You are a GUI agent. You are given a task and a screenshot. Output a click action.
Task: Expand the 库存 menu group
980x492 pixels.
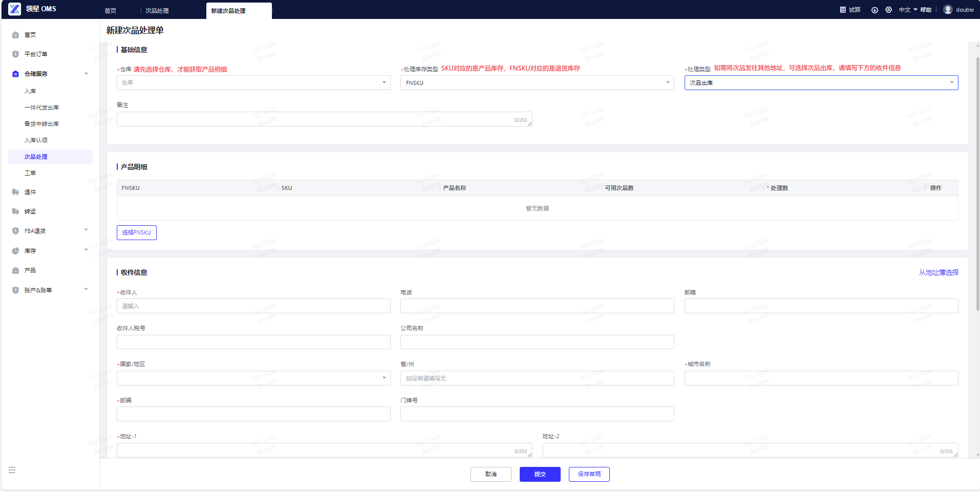86,250
